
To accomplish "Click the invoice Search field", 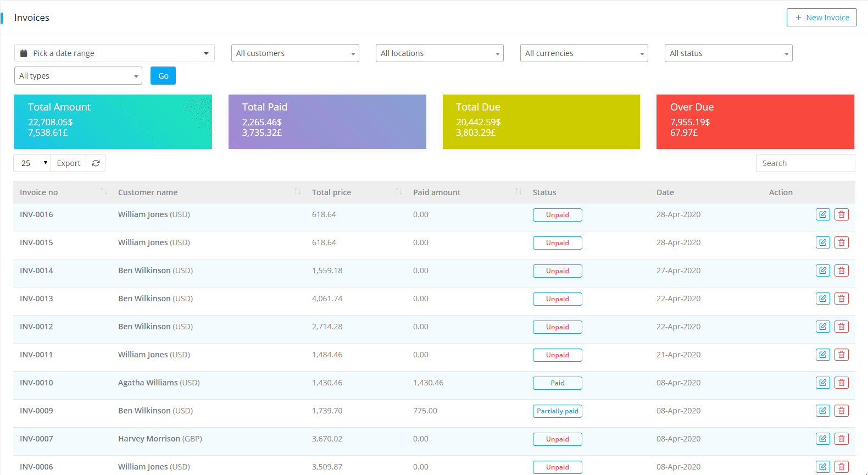I will click(x=805, y=163).
